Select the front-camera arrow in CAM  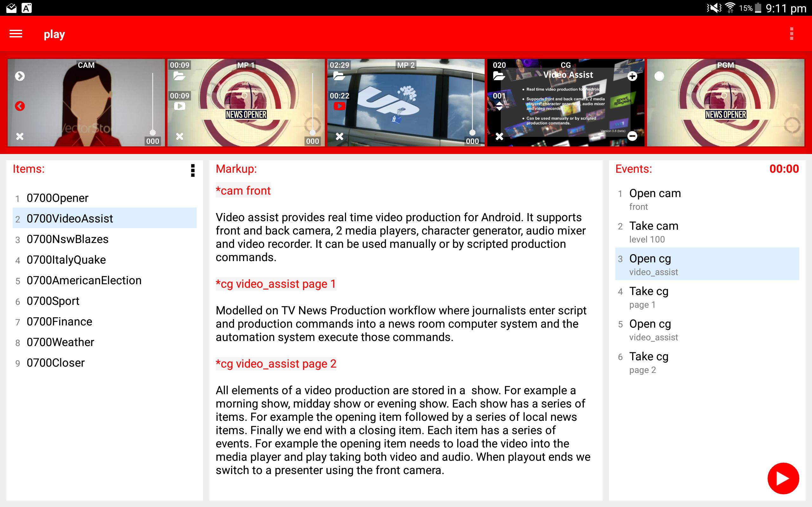click(20, 76)
